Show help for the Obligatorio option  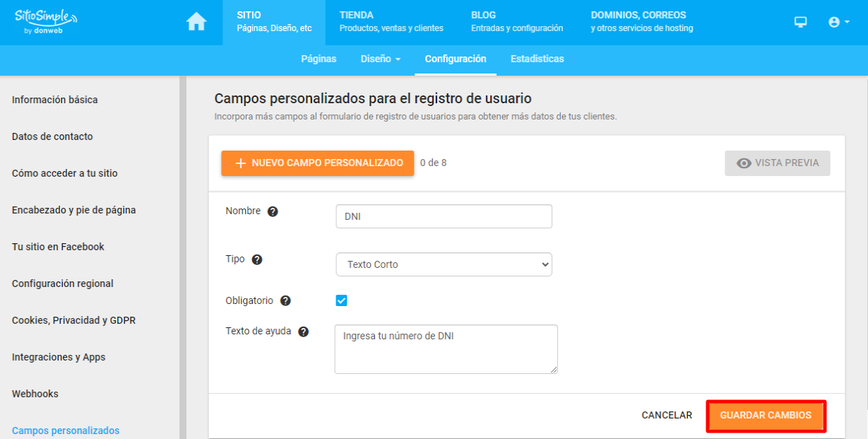point(285,300)
